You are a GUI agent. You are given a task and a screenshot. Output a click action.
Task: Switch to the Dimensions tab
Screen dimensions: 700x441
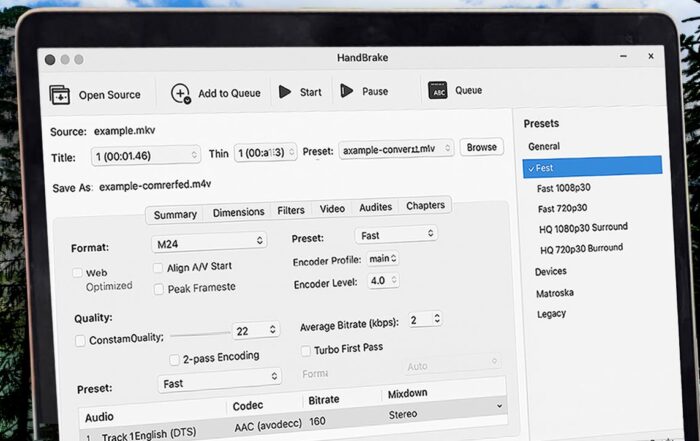238,212
